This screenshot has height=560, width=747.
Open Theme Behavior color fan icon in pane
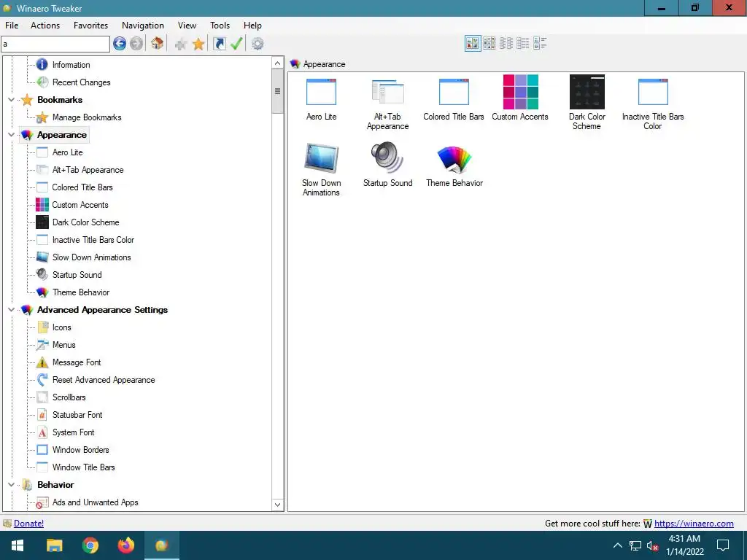click(x=454, y=158)
